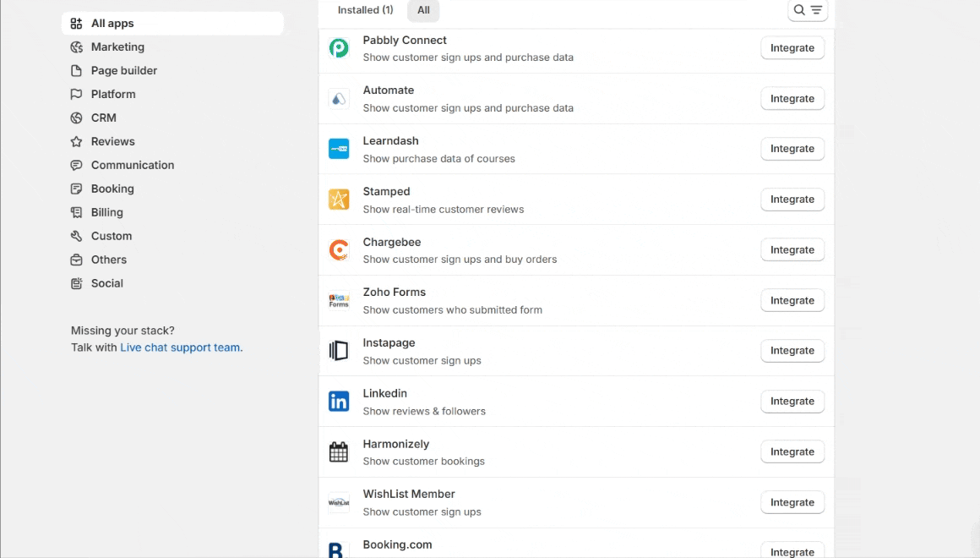980x558 pixels.
Task: Click the Learndash app logo
Action: (x=339, y=149)
